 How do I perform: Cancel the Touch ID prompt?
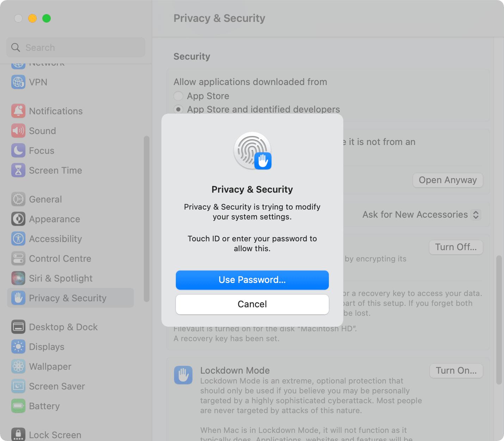click(x=252, y=304)
